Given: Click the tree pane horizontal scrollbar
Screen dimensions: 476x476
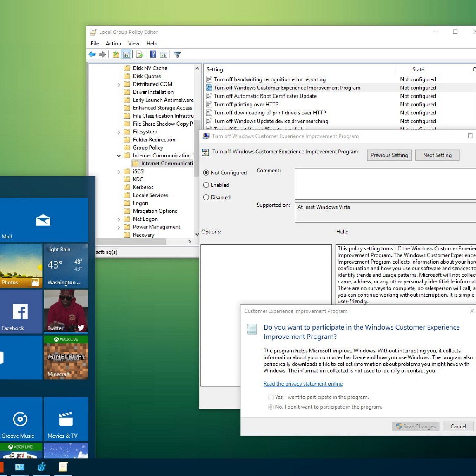Looking at the screenshot, I should point(131,242).
